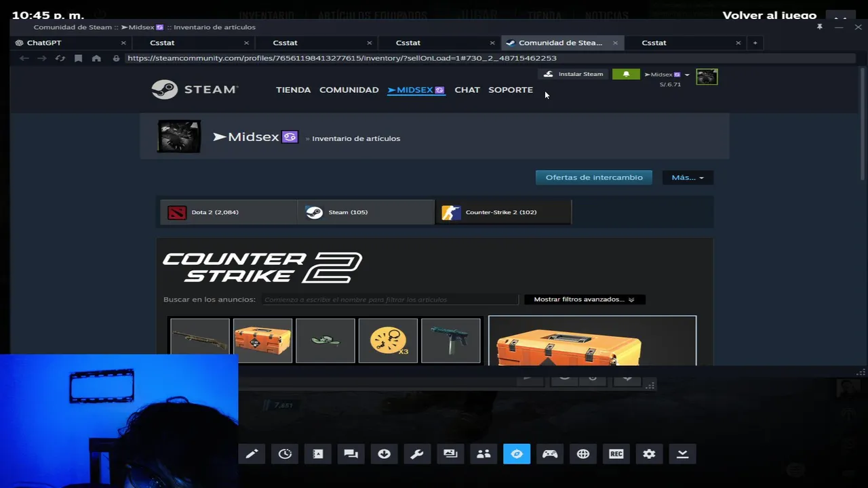Close the Comunidad de Steam tab
Image resolution: width=868 pixels, height=488 pixels.
(x=615, y=43)
